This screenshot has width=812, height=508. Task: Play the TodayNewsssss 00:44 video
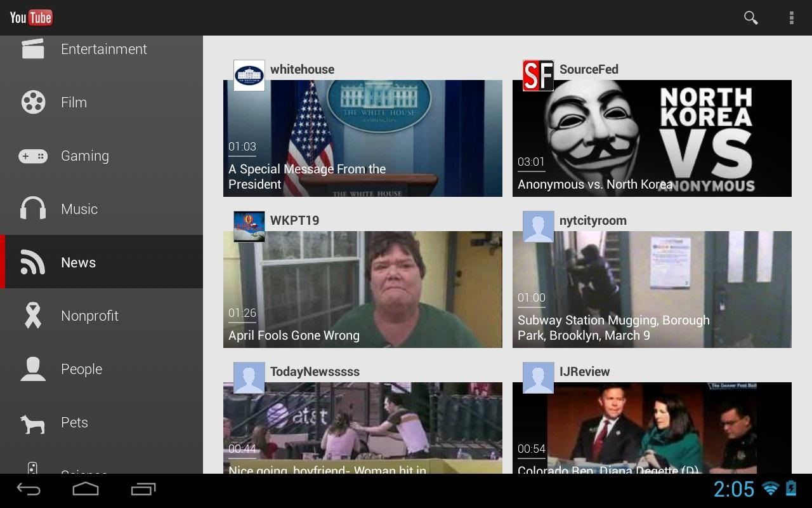pyautogui.click(x=363, y=428)
